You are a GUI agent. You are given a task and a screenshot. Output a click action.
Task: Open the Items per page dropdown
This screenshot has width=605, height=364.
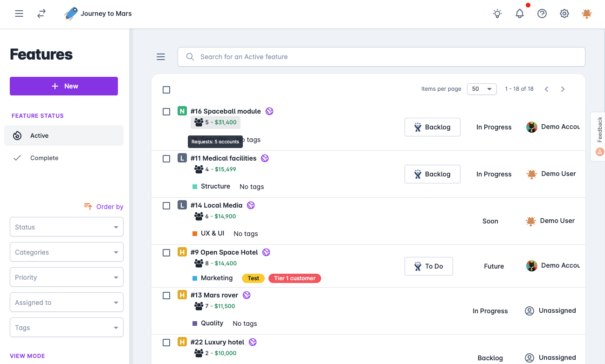click(x=481, y=89)
